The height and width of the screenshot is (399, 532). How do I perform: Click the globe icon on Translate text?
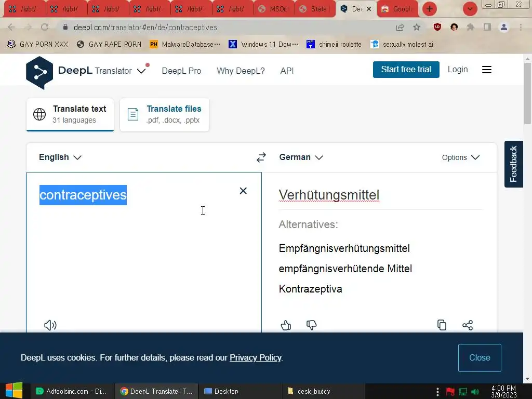[39, 114]
